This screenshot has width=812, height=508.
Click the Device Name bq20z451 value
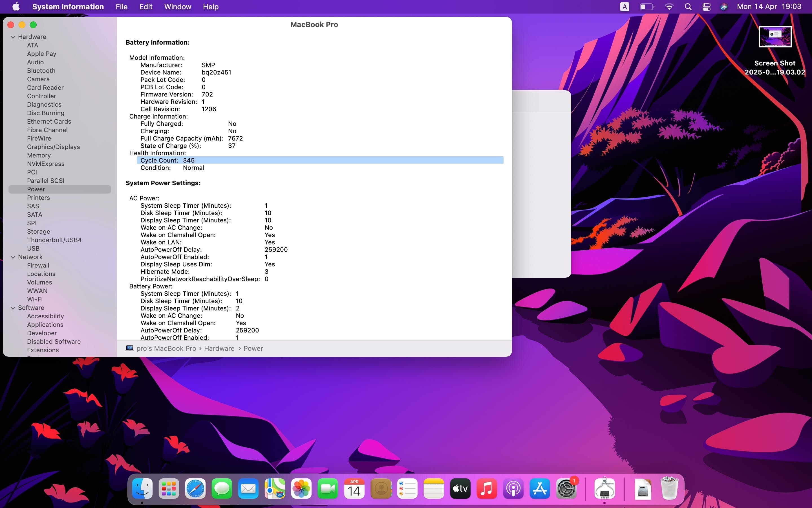[217, 72]
